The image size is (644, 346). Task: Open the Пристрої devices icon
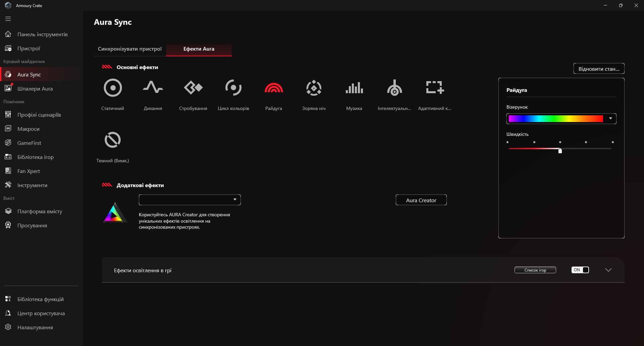tap(8, 48)
